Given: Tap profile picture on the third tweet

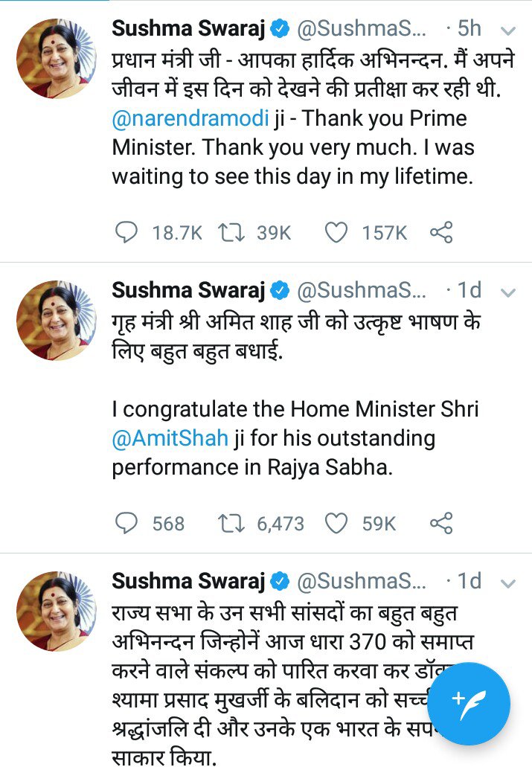Looking at the screenshot, I should pos(57,612).
